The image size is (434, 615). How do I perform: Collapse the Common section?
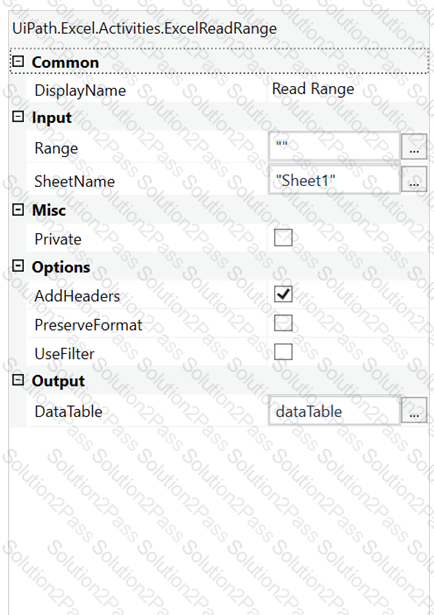pyautogui.click(x=18, y=62)
